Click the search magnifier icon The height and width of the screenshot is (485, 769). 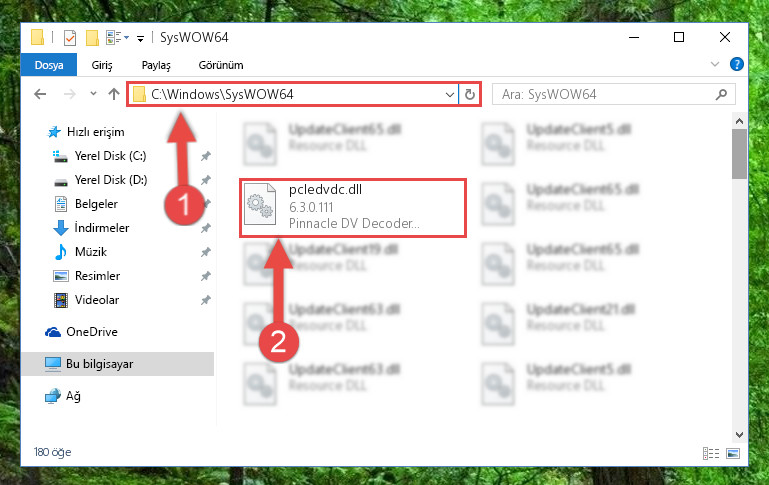pyautogui.click(x=721, y=94)
